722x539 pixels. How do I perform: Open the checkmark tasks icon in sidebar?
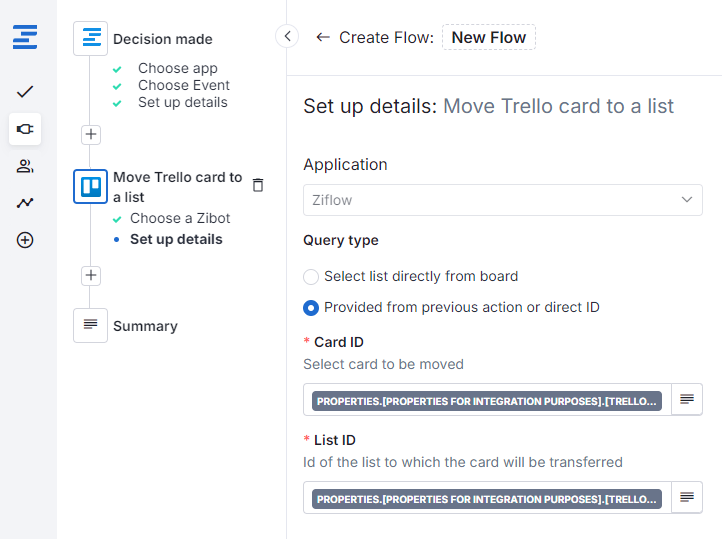pos(25,92)
